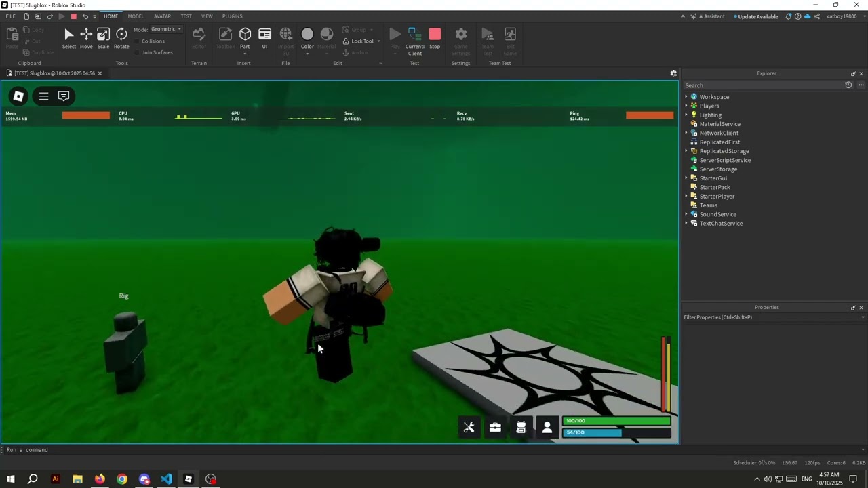Click the Explorer search field

tap(762, 85)
